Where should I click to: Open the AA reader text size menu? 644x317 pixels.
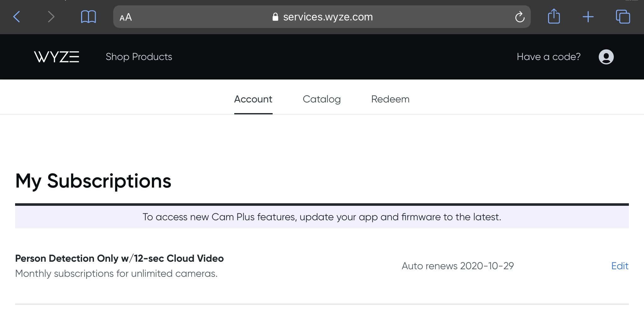point(125,17)
